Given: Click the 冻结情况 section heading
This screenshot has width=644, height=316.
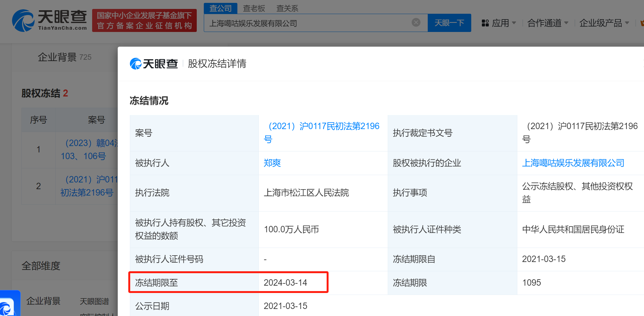Looking at the screenshot, I should click(149, 101).
